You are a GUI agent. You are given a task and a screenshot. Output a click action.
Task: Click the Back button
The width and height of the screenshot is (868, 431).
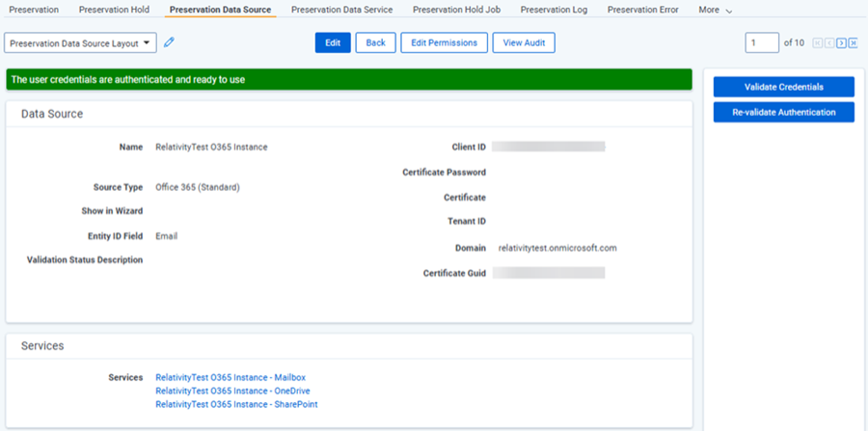click(x=376, y=42)
